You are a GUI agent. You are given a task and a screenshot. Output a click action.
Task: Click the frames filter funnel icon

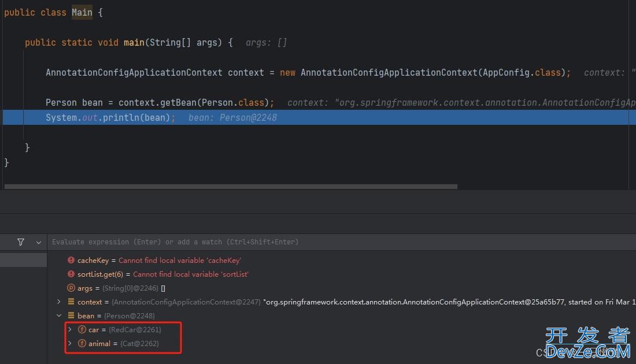pos(21,242)
